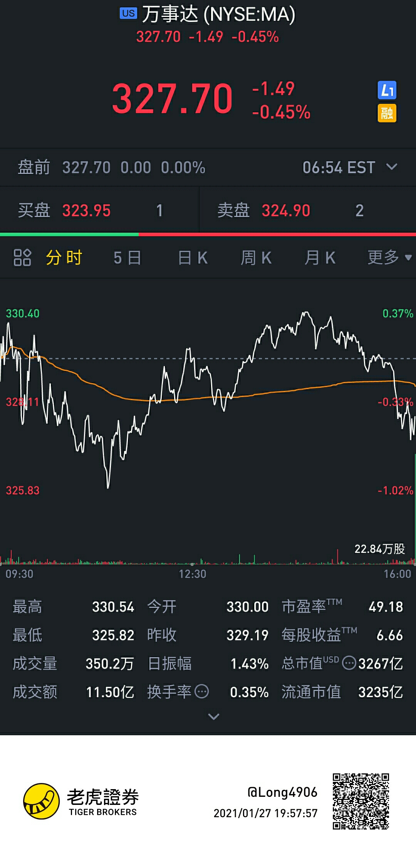Tap the 今开 value 330.00

click(247, 607)
